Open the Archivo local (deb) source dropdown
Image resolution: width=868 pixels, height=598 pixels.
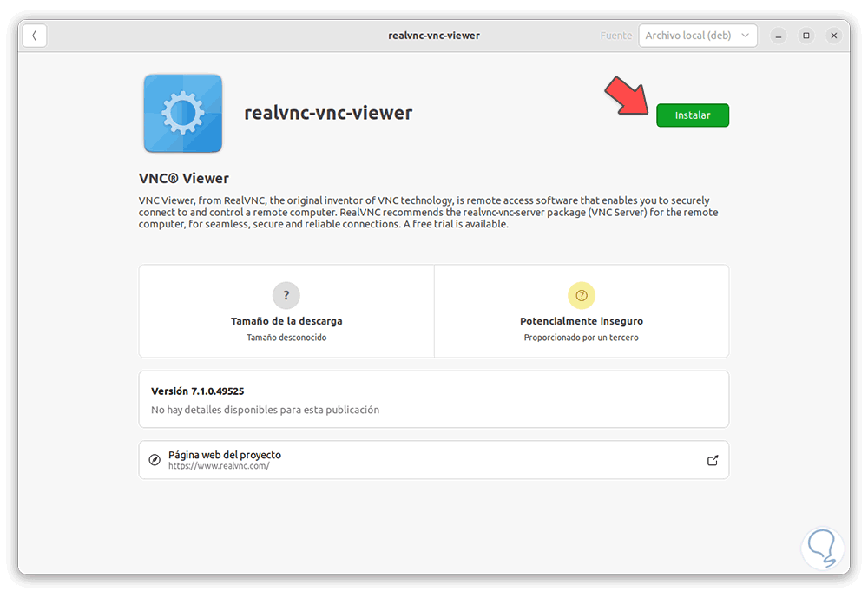[x=698, y=36]
